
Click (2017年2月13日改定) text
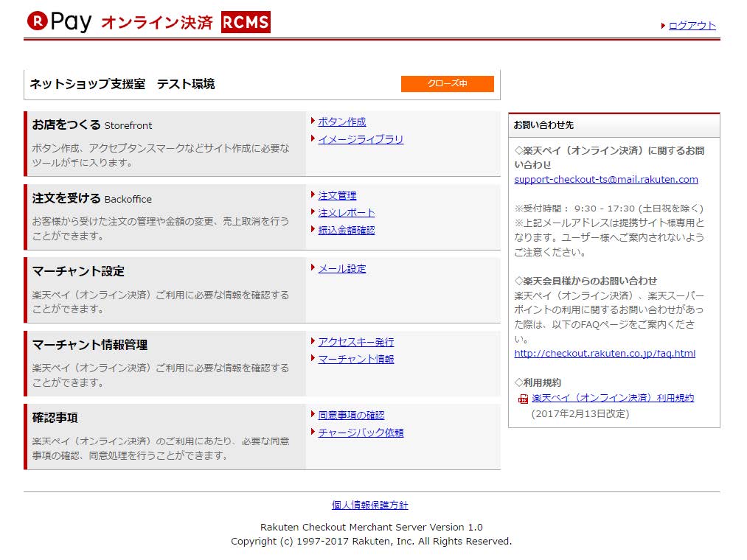[x=580, y=414]
